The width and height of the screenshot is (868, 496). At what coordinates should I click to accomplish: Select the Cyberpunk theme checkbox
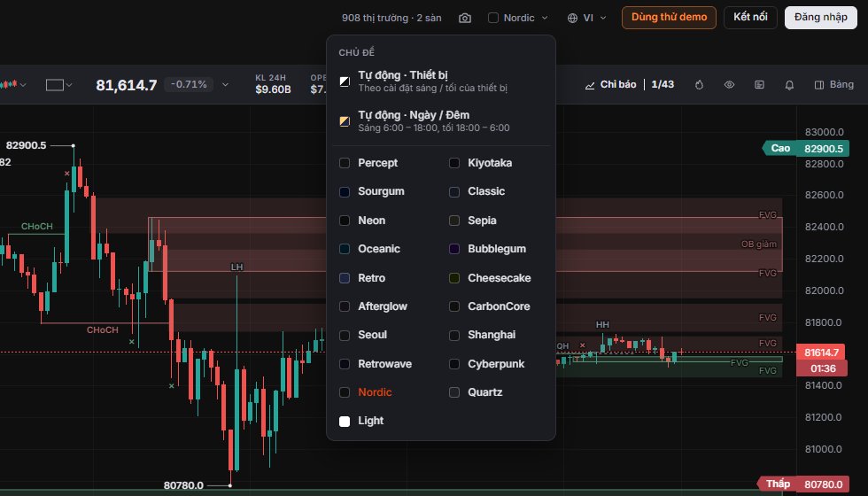pos(453,364)
